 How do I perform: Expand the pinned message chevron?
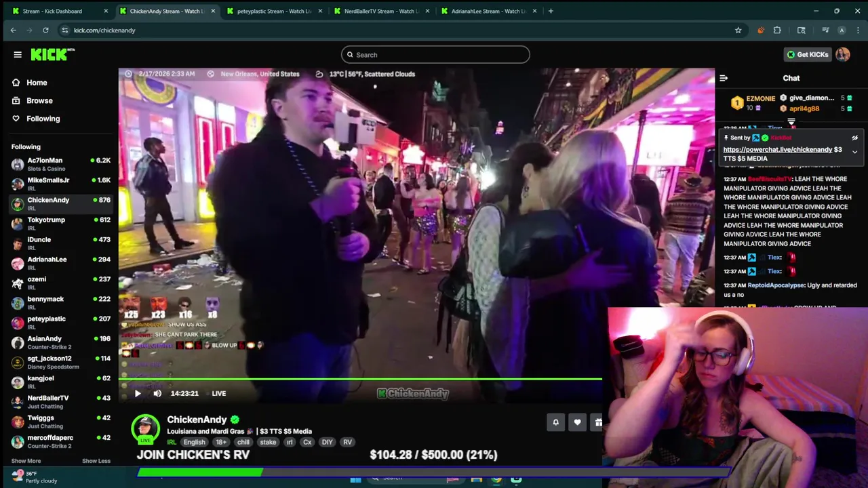pyautogui.click(x=854, y=152)
